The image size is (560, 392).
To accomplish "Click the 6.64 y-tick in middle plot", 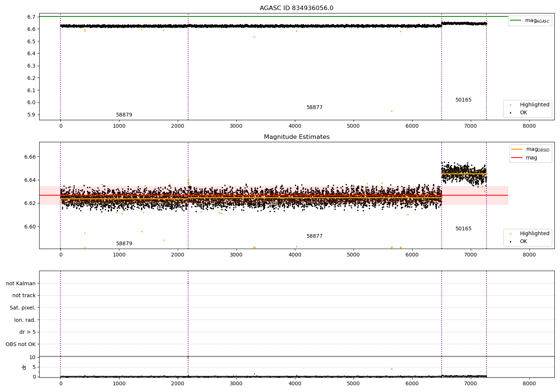I will [x=30, y=180].
